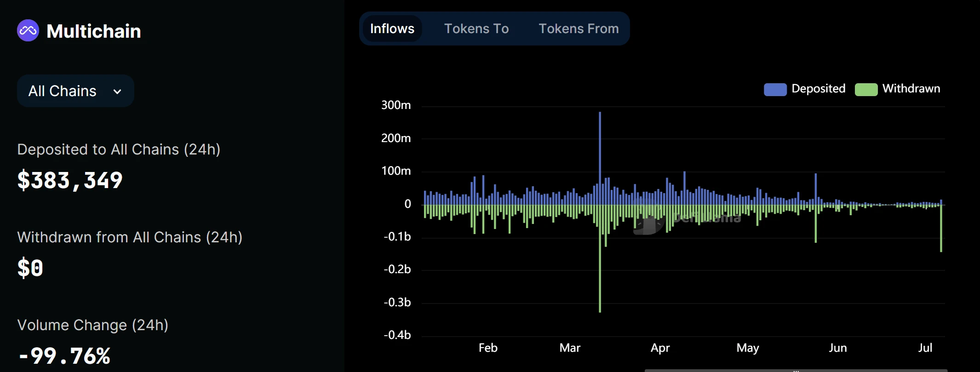This screenshot has width=980, height=372.
Task: Click the chevron arrow beside All Chains
Action: pos(117,92)
